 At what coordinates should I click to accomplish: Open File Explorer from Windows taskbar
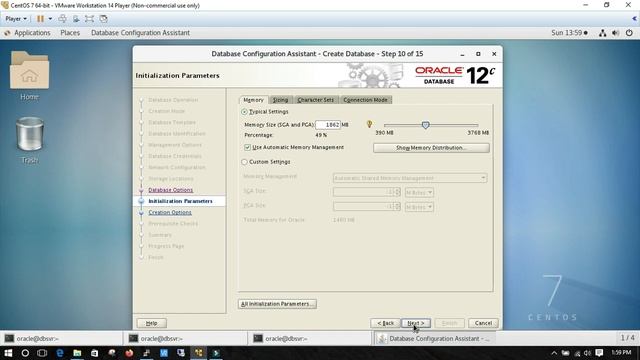(x=77, y=353)
